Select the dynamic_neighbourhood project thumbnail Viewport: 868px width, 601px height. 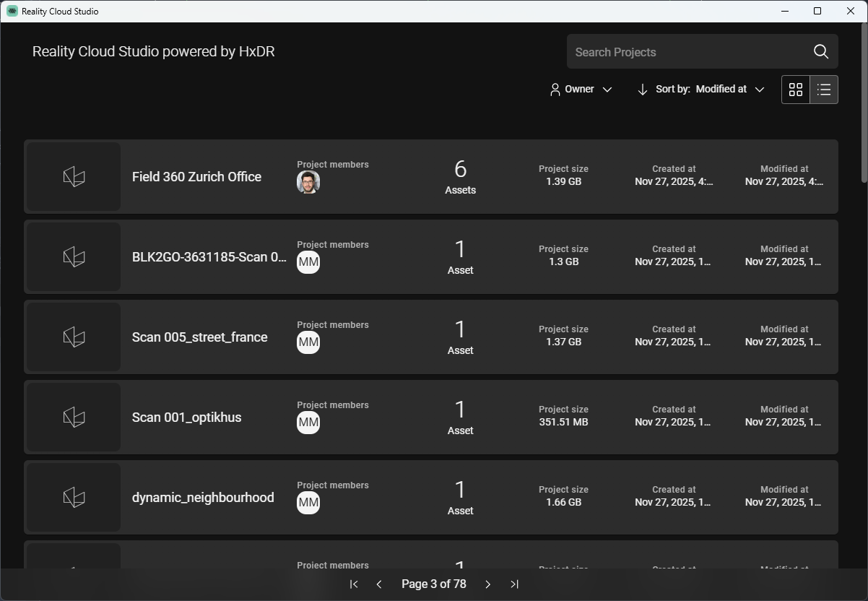(x=74, y=497)
